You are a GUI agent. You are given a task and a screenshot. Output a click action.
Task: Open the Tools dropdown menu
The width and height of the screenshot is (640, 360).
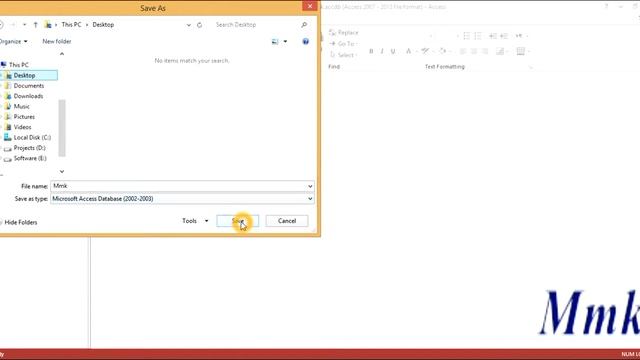pyautogui.click(x=195, y=221)
